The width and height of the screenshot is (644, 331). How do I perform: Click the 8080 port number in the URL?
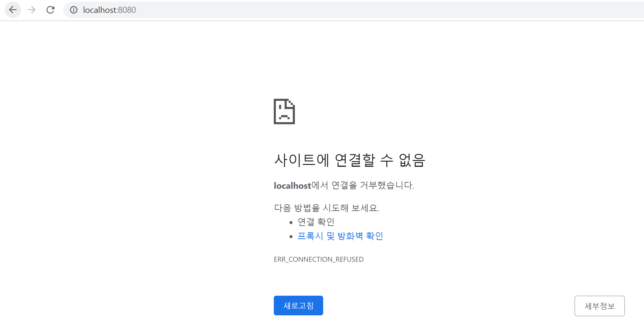point(127,10)
